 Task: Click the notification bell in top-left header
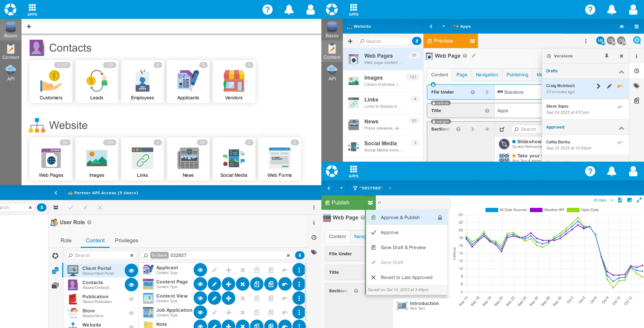click(289, 10)
